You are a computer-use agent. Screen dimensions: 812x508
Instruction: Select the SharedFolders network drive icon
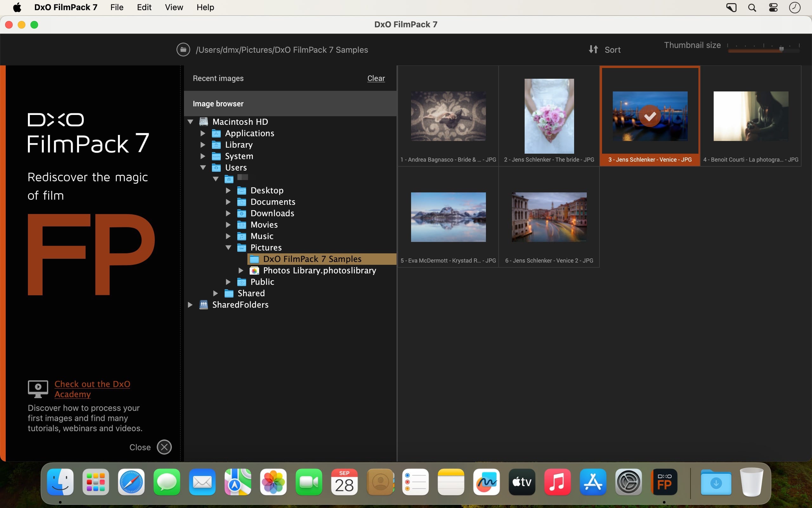(204, 304)
